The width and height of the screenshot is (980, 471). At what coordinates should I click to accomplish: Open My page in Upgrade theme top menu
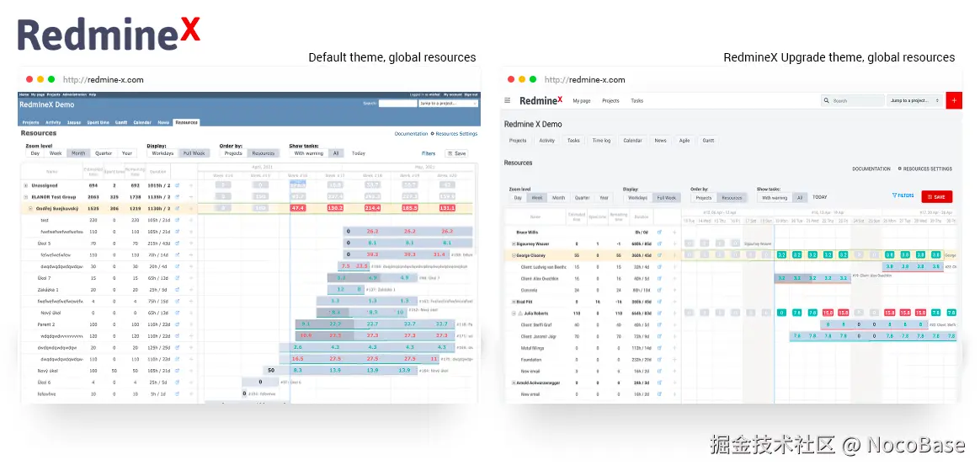point(582,101)
